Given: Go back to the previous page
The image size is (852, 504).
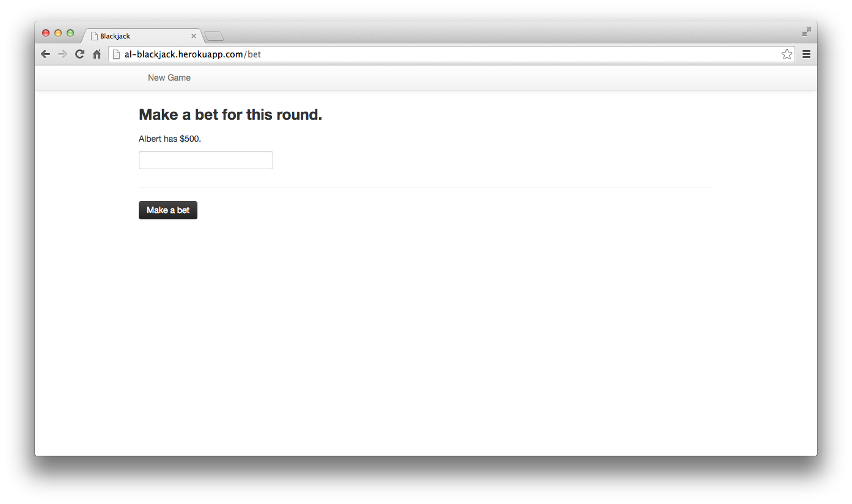Looking at the screenshot, I should 45,54.
